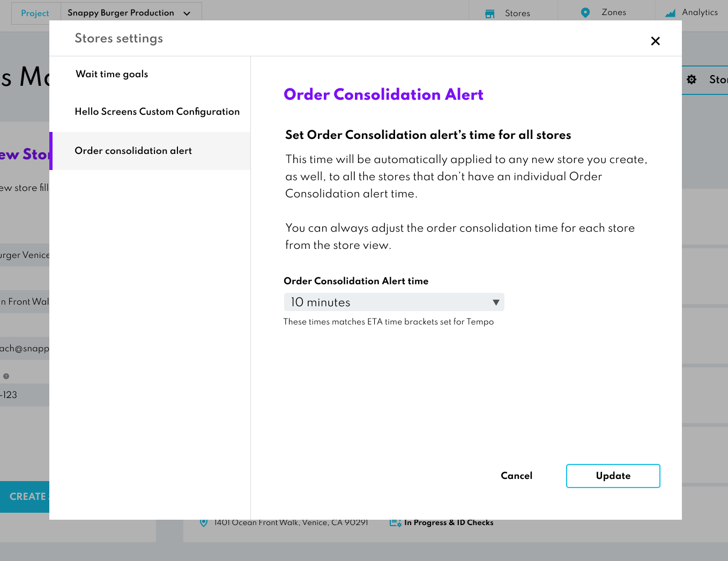728x561 pixels.
Task: Open the Order Consolidation Alert time dropdown
Action: point(394,302)
